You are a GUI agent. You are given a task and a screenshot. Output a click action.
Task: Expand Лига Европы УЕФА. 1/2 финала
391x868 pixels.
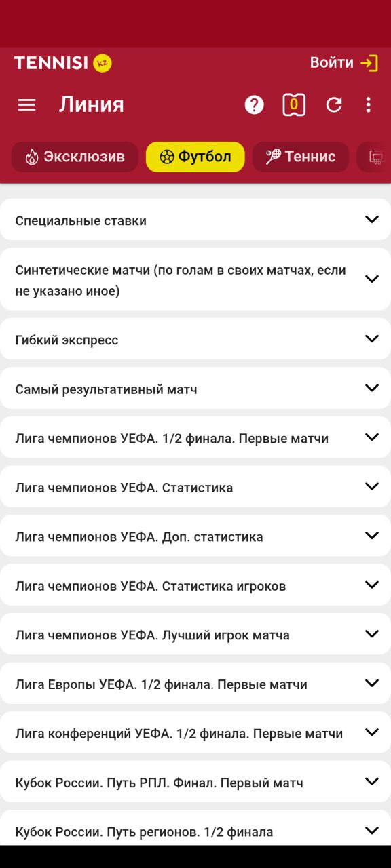tap(195, 684)
